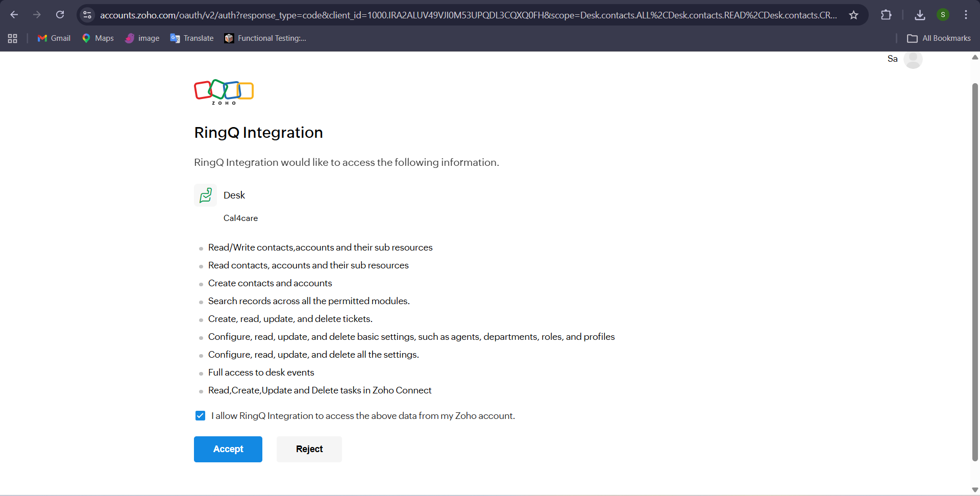Go back using the browser back arrow
This screenshot has width=980, height=496.
(x=14, y=15)
